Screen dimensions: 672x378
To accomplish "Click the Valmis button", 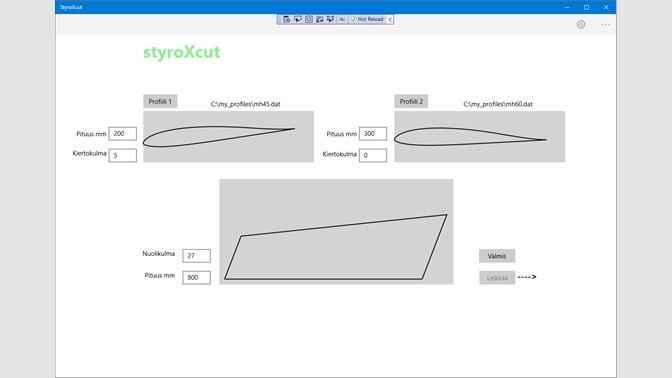I will point(497,256).
